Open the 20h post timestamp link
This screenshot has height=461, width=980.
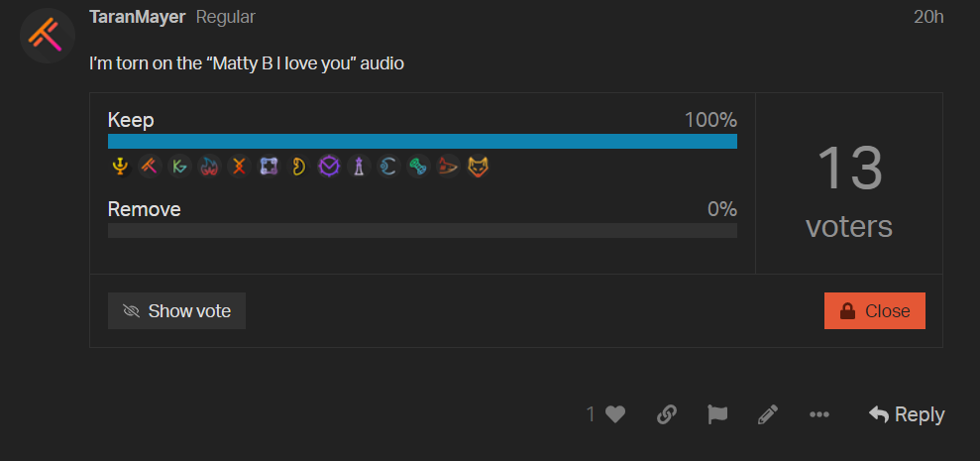pyautogui.click(x=928, y=17)
